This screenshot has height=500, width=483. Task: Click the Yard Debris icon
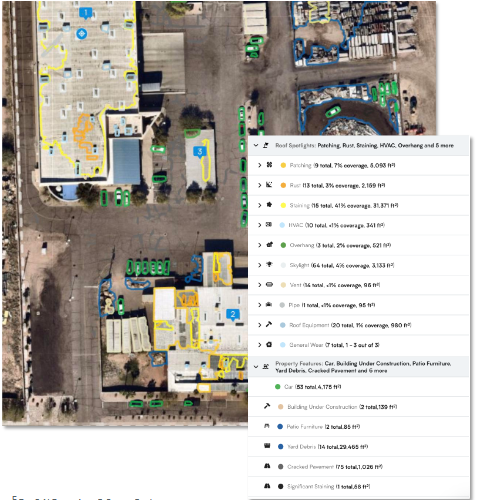[267, 446]
